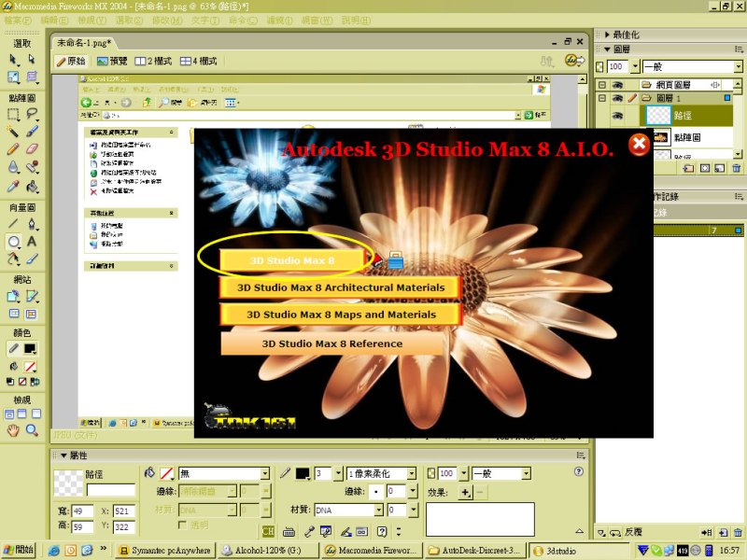The height and width of the screenshot is (560, 747).
Task: Select the Pointer tool
Action: tap(13, 60)
